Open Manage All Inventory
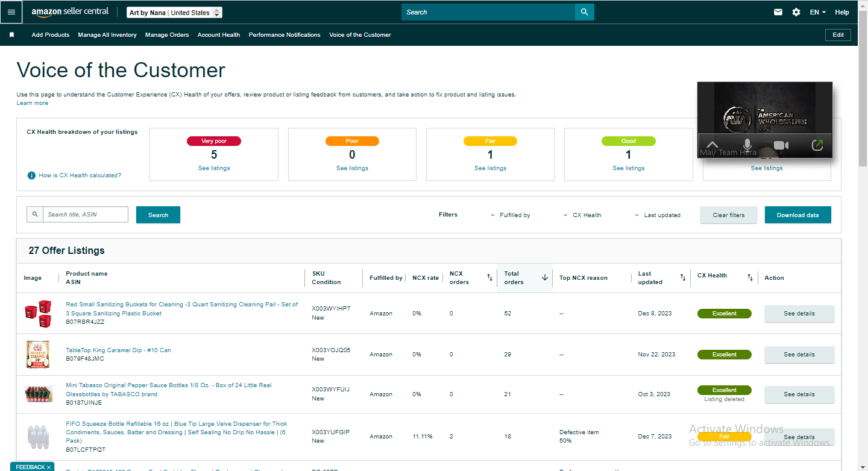Viewport: 868px width, 471px height. (x=107, y=35)
